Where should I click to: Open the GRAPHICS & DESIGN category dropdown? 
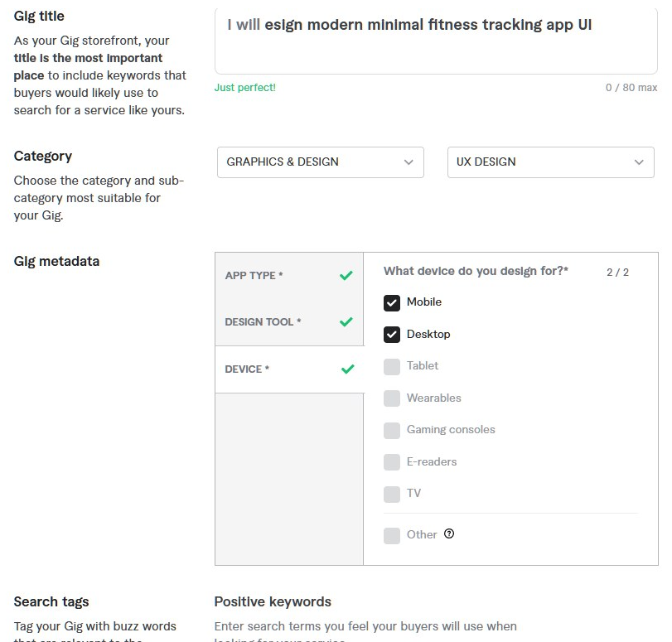click(321, 162)
